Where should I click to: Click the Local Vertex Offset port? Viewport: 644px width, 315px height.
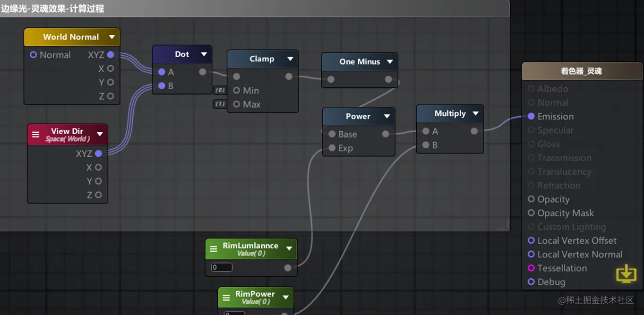coord(531,240)
